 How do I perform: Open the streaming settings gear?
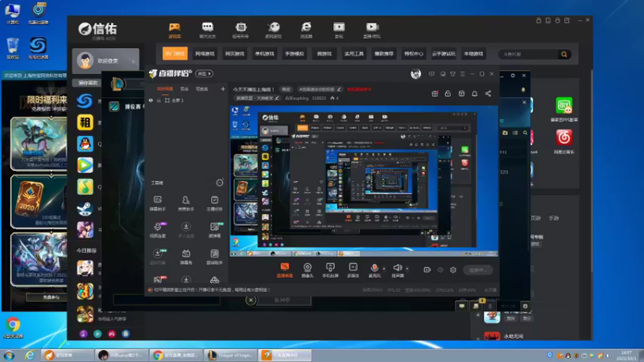(453, 269)
